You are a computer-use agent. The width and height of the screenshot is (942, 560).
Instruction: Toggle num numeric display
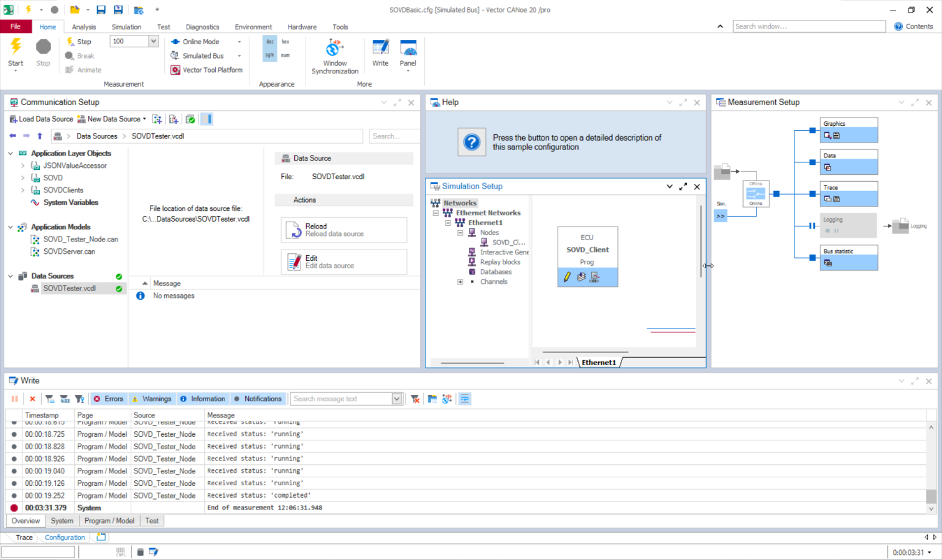pyautogui.click(x=286, y=55)
